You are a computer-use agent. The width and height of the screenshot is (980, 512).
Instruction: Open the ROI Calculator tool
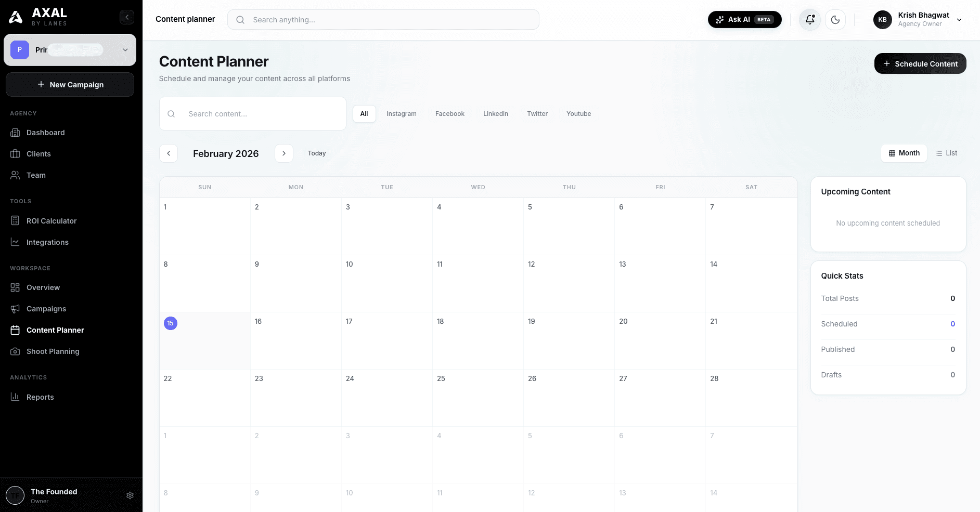(51, 221)
